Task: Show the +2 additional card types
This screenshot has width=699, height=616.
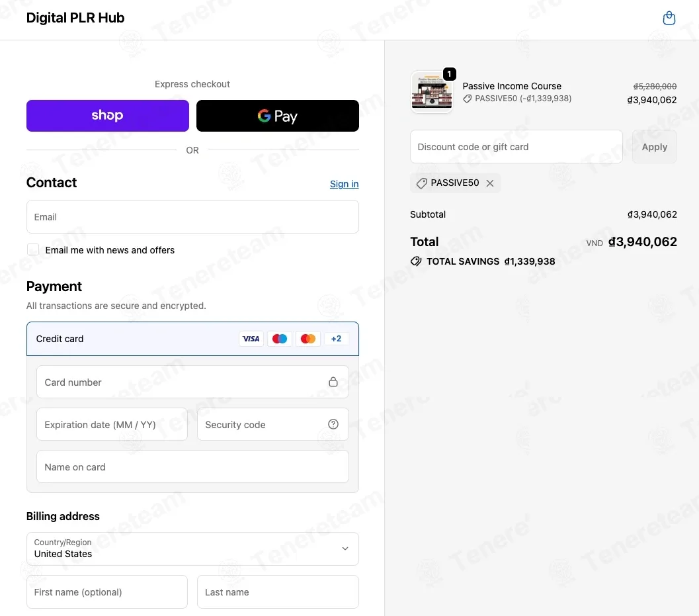Action: 336,339
